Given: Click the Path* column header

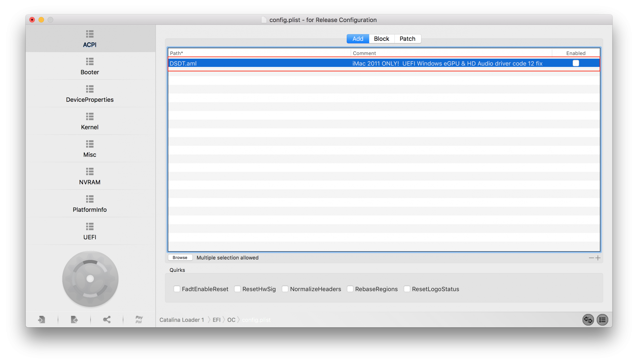Looking at the screenshot, I should pyautogui.click(x=259, y=53).
